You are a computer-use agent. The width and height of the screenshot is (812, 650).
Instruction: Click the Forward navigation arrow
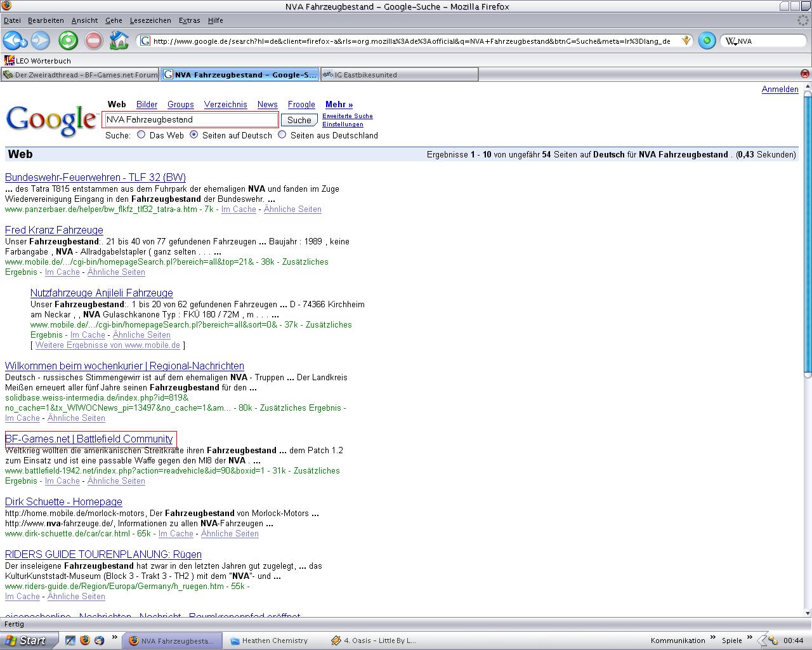tap(41, 41)
